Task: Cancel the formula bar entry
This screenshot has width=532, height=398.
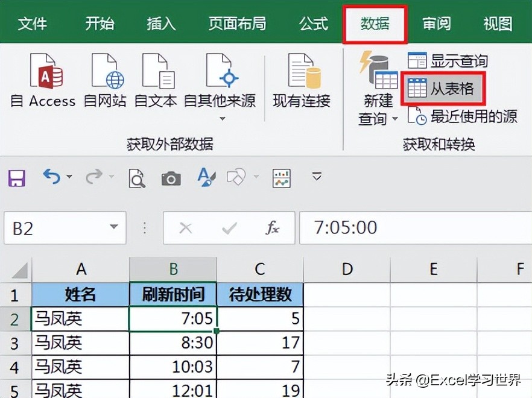Action: click(185, 228)
